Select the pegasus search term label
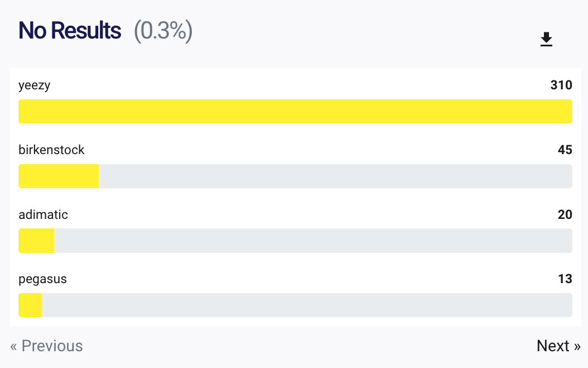The width and height of the screenshot is (588, 368). click(42, 279)
